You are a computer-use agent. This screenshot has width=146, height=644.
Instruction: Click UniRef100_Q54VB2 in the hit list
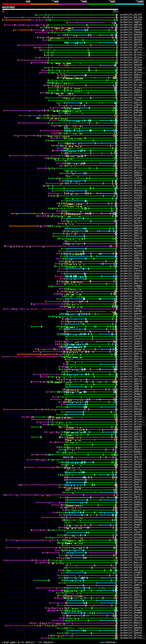[x=131, y=130]
